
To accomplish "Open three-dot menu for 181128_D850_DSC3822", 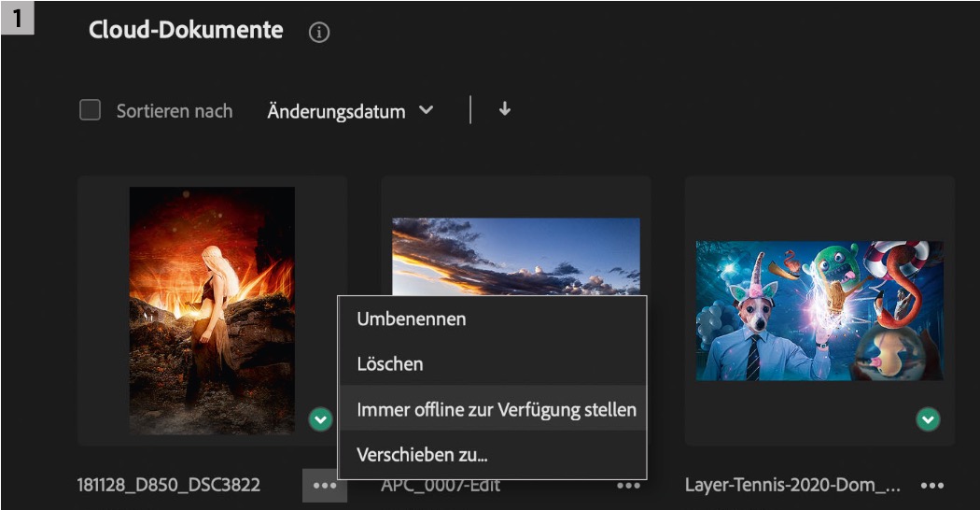I will point(324,486).
